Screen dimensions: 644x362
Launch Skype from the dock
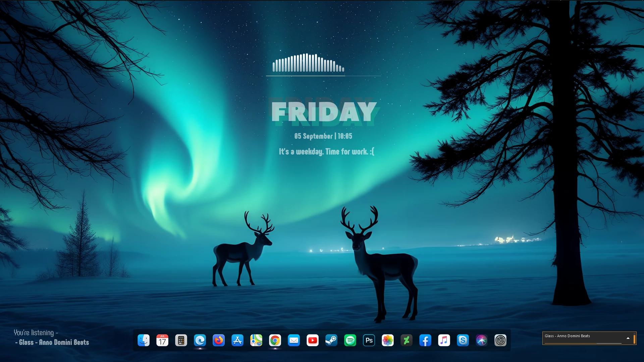(463, 340)
